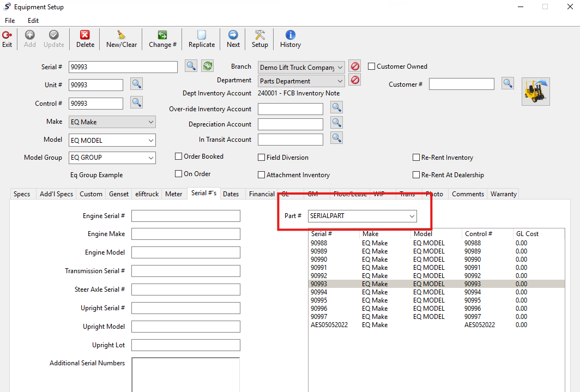The width and height of the screenshot is (580, 392).
Task: Click the red Delete icon
Action: [x=85, y=35]
